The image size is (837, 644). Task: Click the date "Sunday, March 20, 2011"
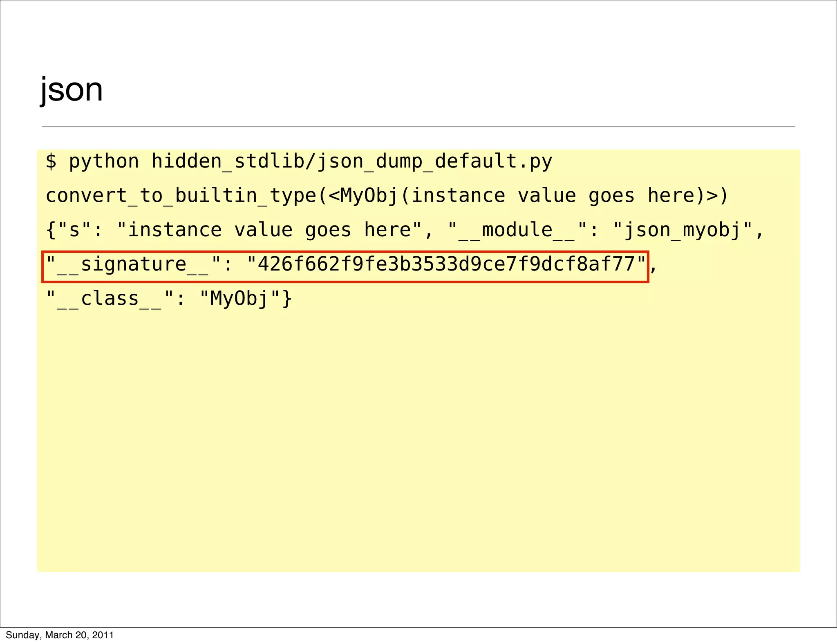coord(60,635)
